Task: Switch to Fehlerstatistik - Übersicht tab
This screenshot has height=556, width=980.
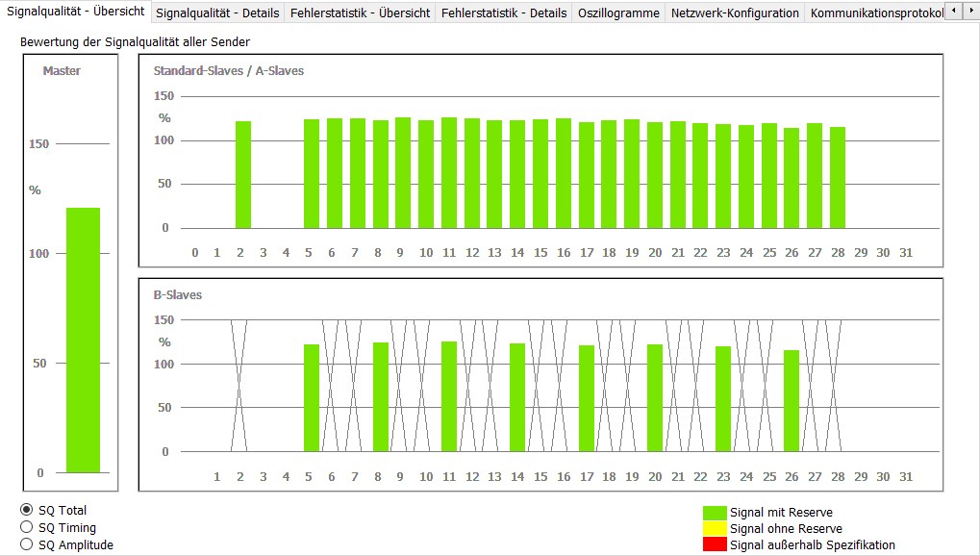Action: (x=361, y=13)
